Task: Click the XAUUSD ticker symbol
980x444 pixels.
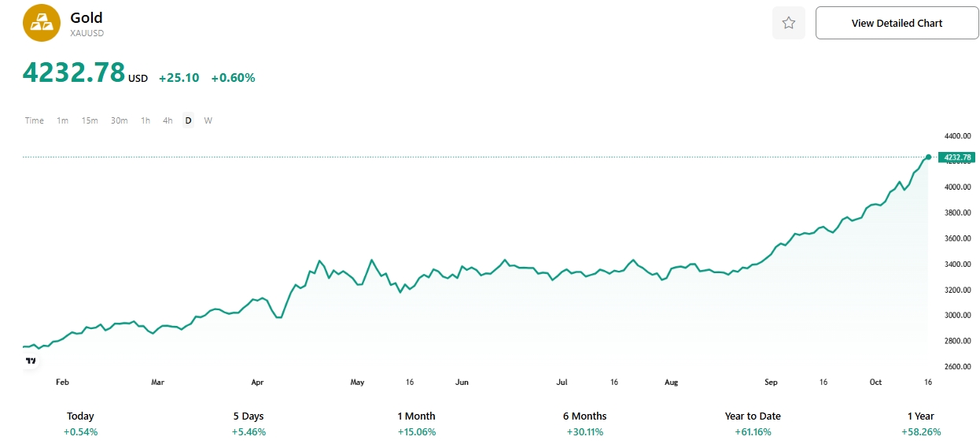Action: [x=87, y=33]
